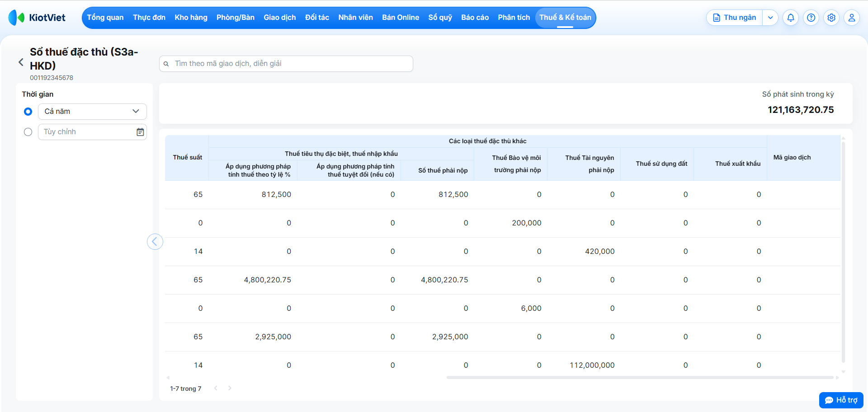Click the horizontal scrollbar below the table
This screenshot has height=412, width=868.
[640, 377]
